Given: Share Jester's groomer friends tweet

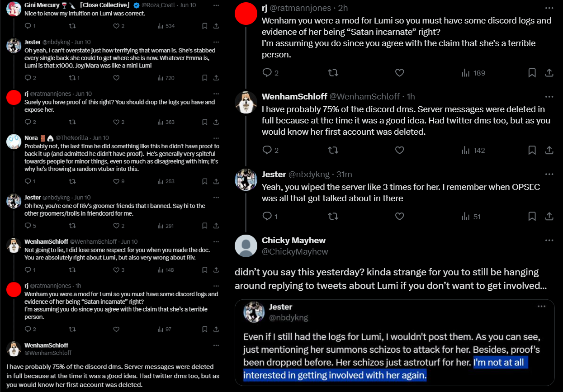Looking at the screenshot, I should point(216,226).
